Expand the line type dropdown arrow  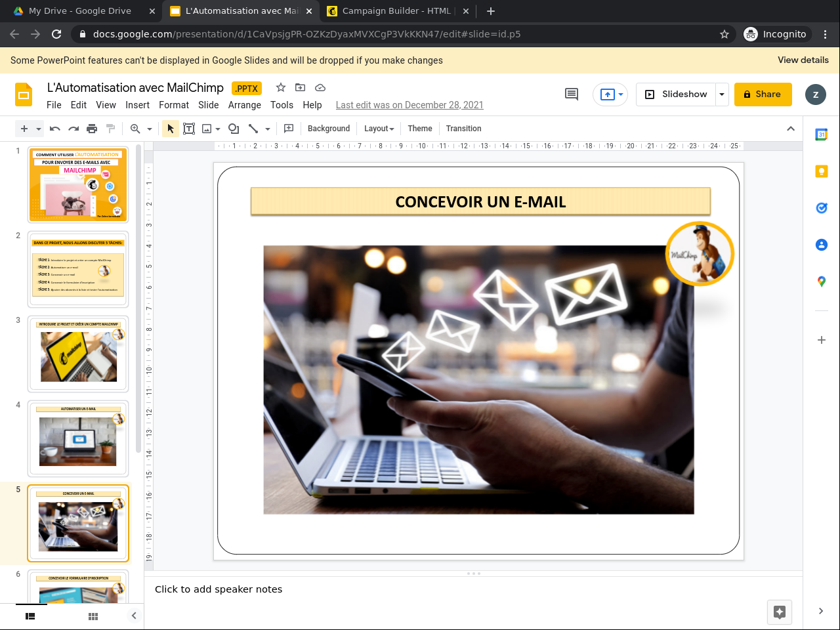(268, 129)
